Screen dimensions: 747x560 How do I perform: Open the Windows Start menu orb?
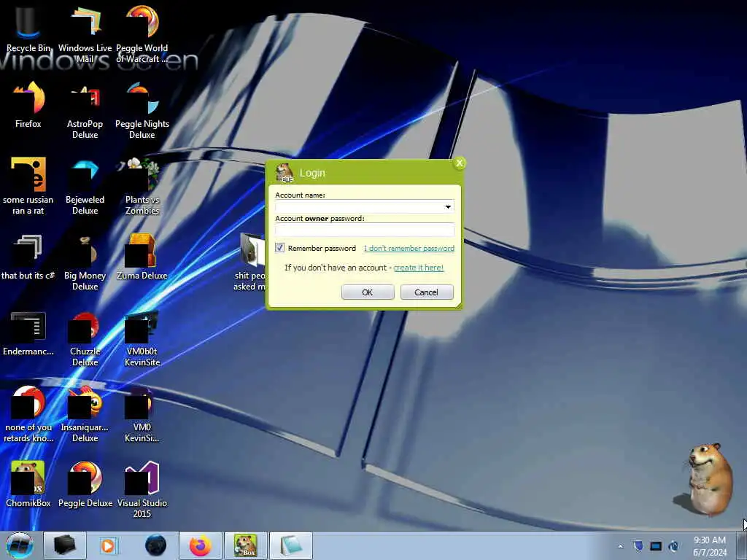[20, 545]
